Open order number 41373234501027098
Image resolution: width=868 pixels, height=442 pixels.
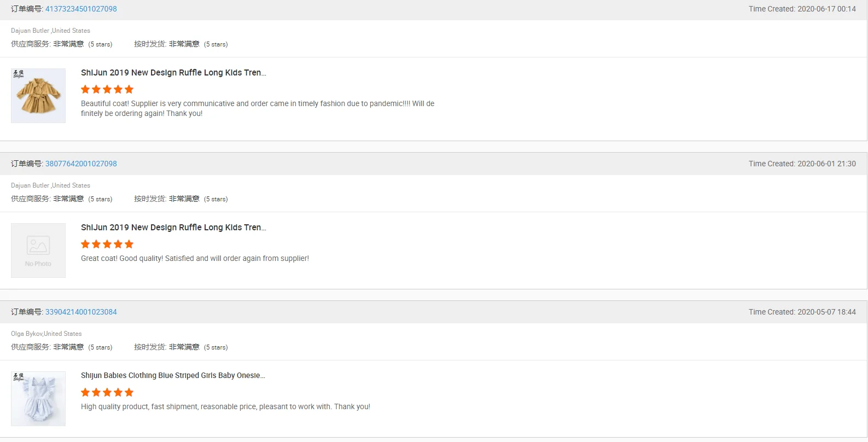coord(81,9)
